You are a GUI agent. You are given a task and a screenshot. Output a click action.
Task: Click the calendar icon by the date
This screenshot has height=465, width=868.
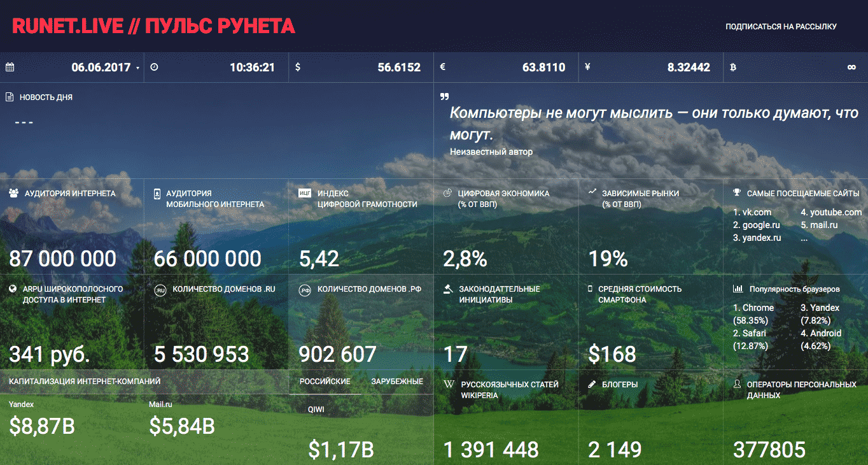coord(10,67)
